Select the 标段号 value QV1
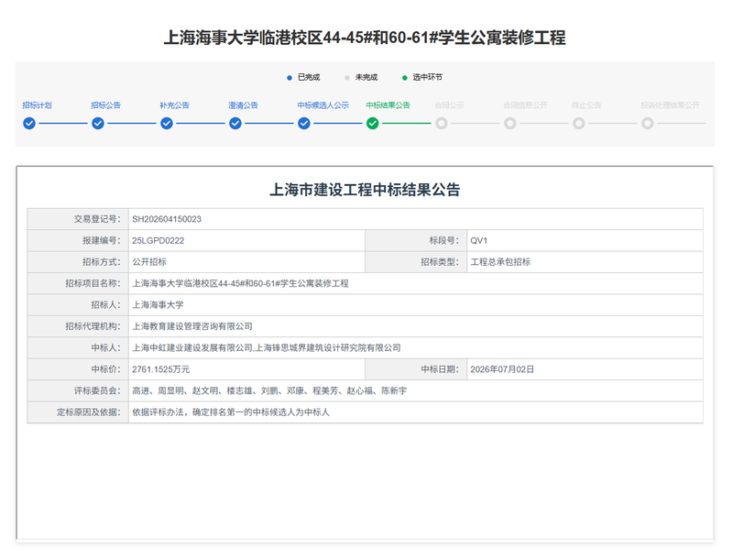 coord(478,241)
